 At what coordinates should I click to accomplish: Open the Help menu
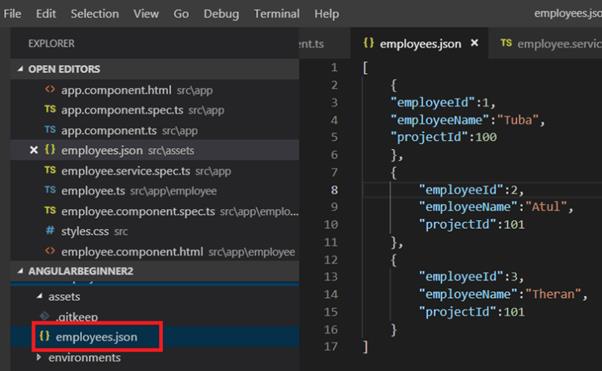click(x=326, y=14)
